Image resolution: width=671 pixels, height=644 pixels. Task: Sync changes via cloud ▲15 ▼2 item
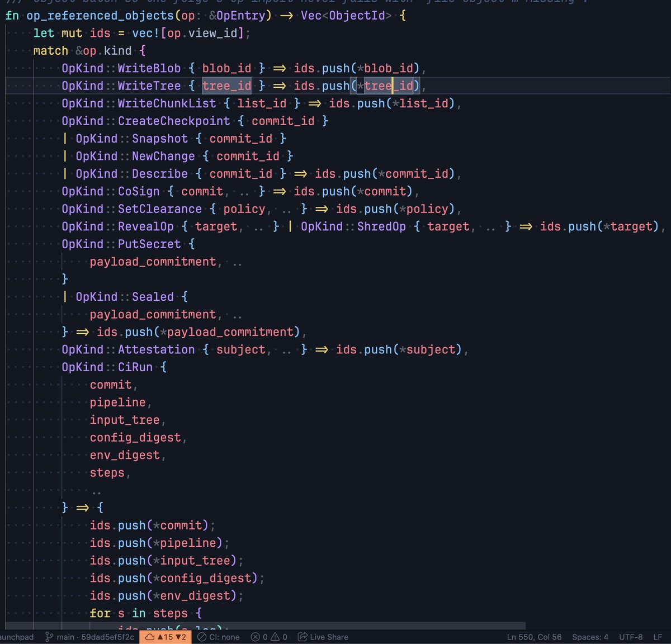[166, 637]
